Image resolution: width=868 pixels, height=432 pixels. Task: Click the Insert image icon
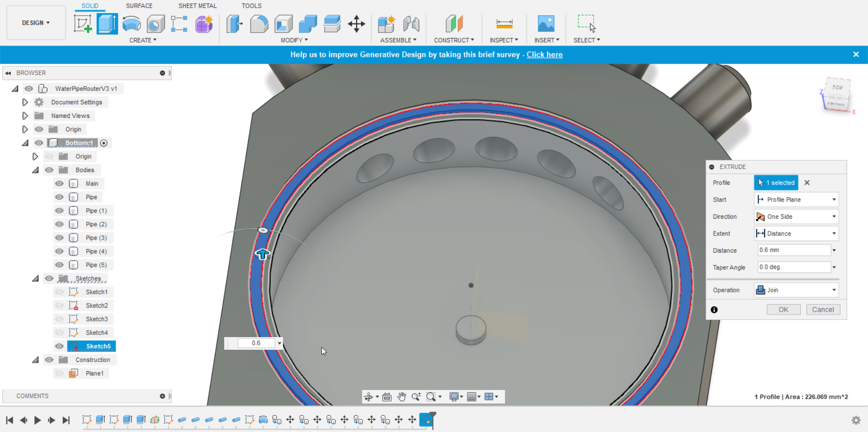click(x=546, y=23)
